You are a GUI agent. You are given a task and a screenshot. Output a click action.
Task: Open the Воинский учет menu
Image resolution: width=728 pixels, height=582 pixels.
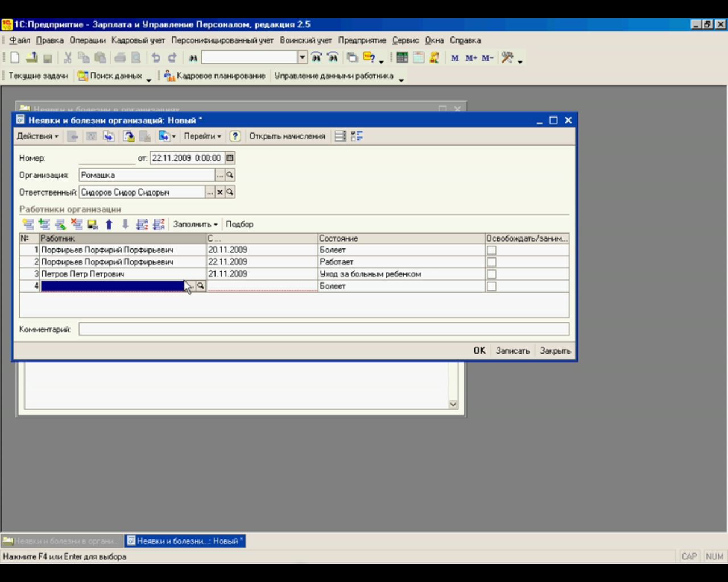coord(306,40)
